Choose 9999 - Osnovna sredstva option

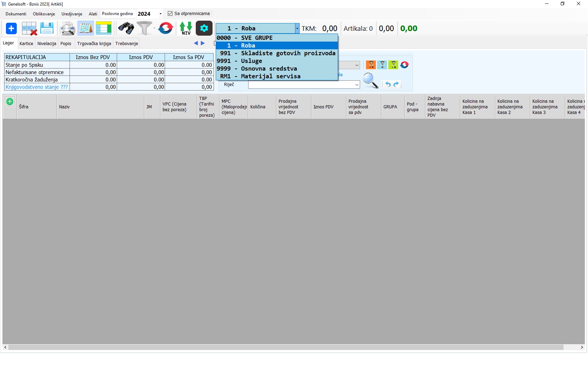(x=277, y=69)
